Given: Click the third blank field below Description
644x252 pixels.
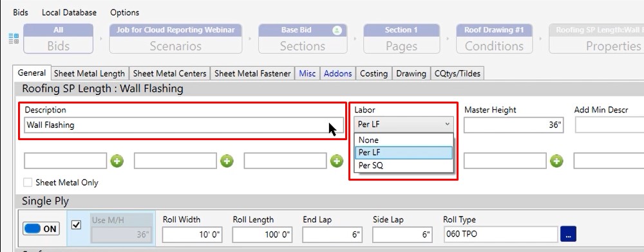Looking at the screenshot, I should pos(285,161).
